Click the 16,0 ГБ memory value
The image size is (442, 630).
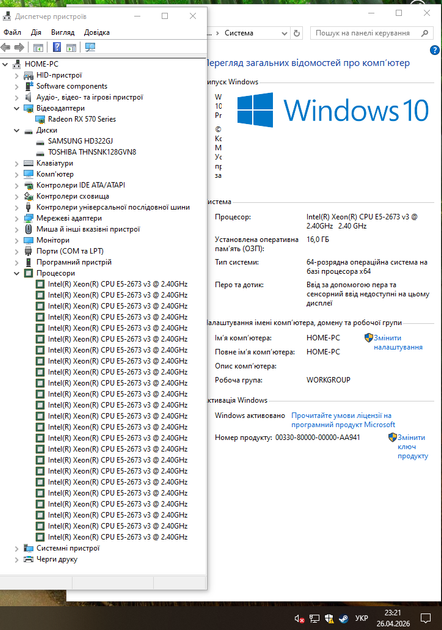coord(317,240)
